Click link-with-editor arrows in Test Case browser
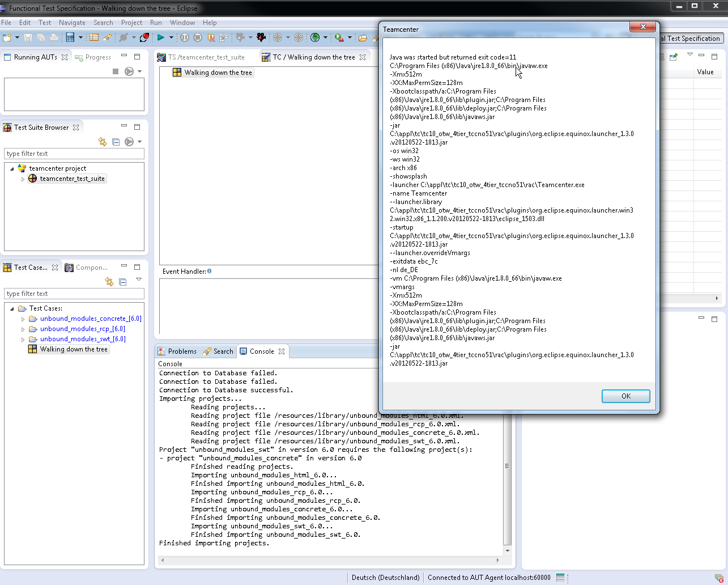728x585 pixels. tap(109, 282)
